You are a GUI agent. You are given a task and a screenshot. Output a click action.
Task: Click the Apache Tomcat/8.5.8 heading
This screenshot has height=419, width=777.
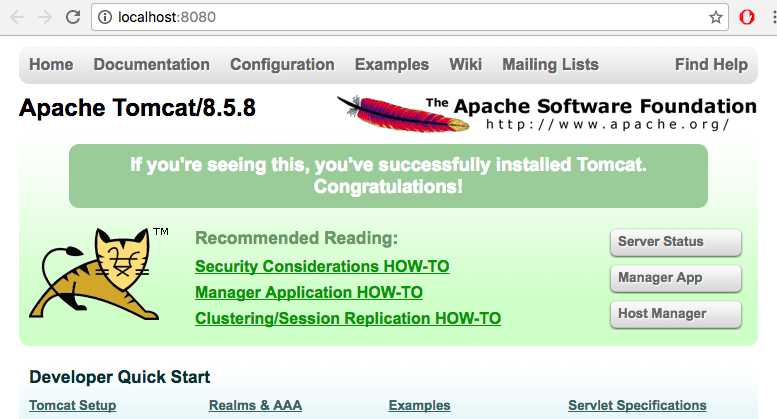137,107
